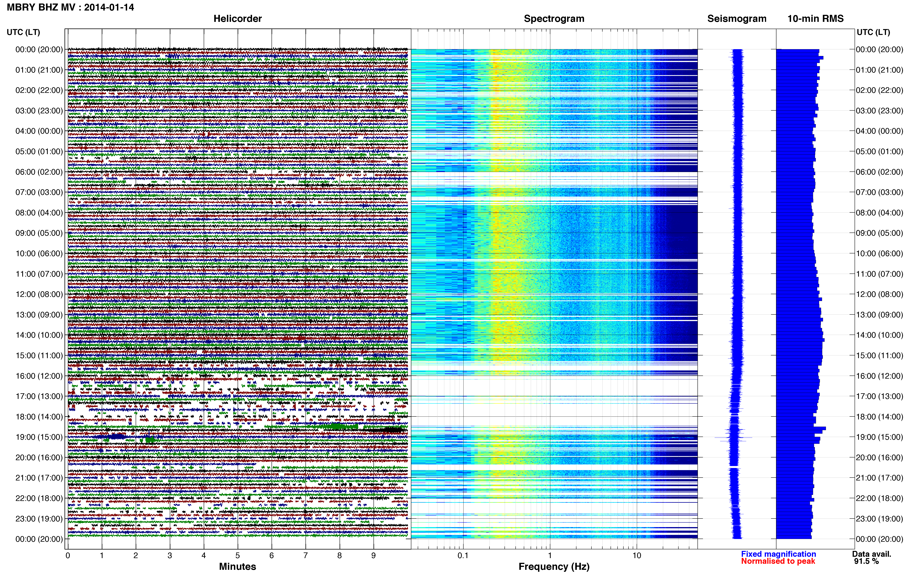Click the red 'Normalised to peak' legend text
Viewport: 924px width, 578px height.
[x=778, y=561]
